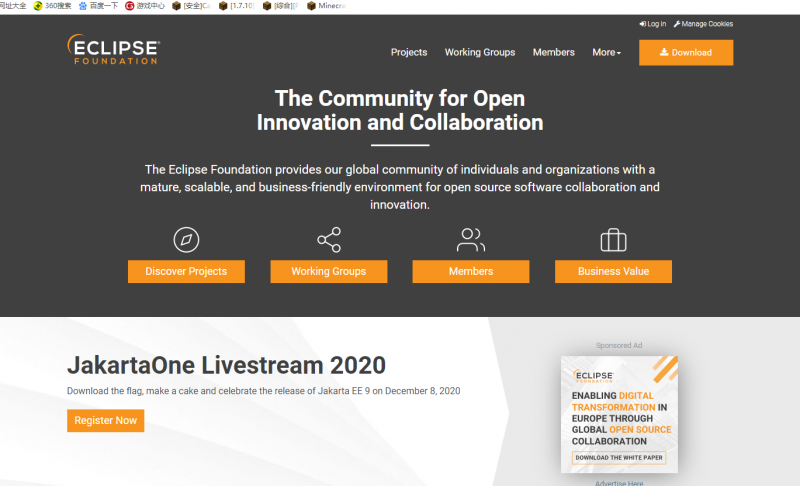Click the JakartaOne Livestream 2020 heading
Image resolution: width=800 pixels, height=486 pixels.
(x=226, y=365)
